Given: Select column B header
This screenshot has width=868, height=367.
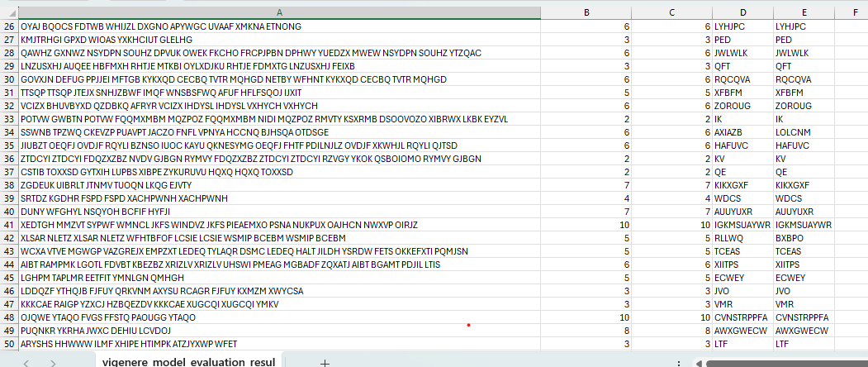Looking at the screenshot, I should point(586,12).
